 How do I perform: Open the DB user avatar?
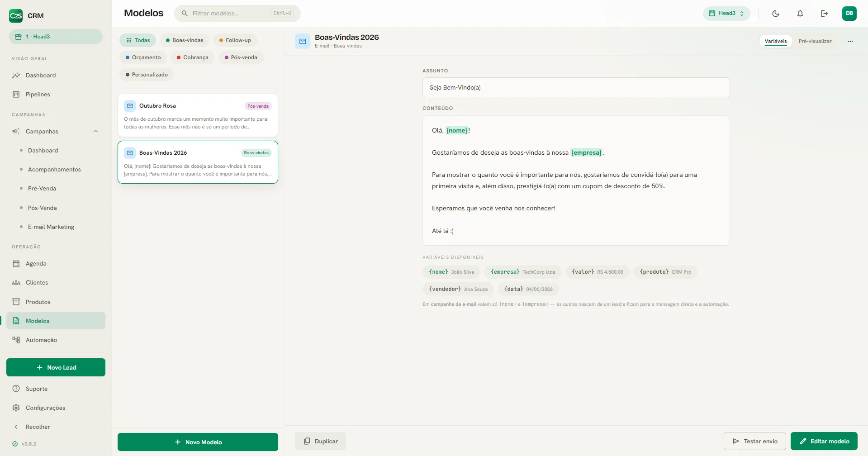[849, 14]
